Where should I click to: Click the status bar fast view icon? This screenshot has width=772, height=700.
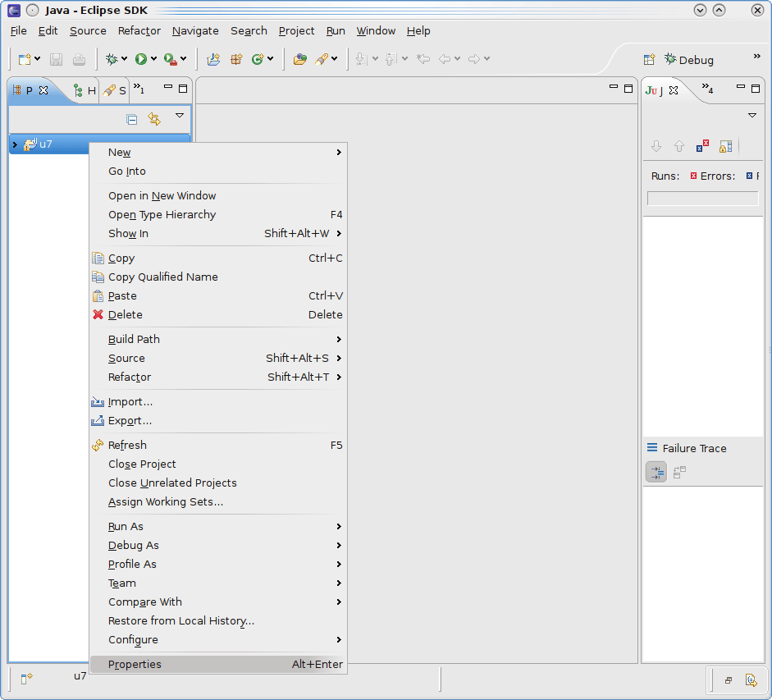(x=26, y=679)
